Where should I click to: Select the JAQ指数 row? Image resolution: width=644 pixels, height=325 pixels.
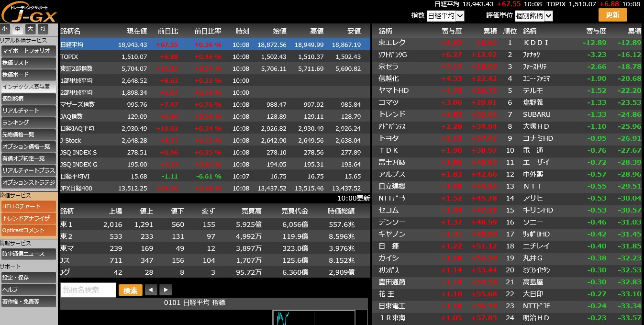point(215,116)
